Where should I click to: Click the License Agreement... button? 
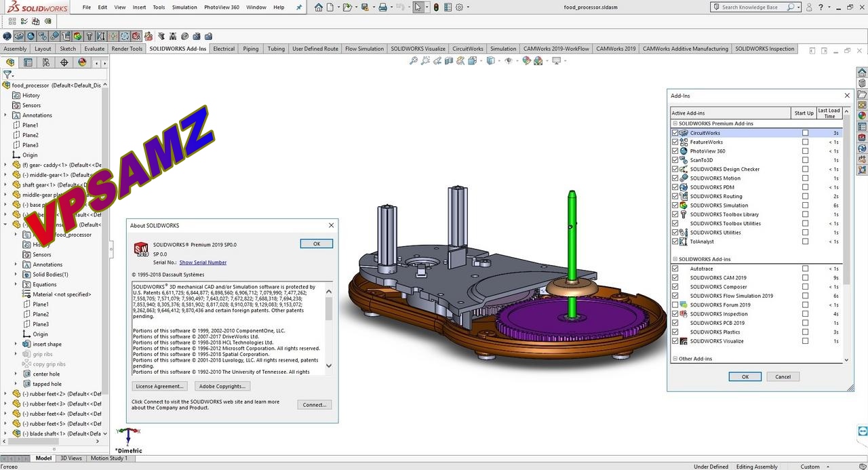159,386
